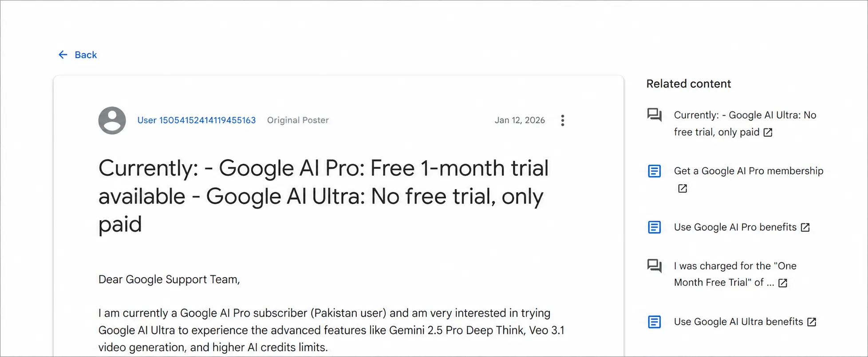Go back using the Back link
The width and height of the screenshot is (868, 357).
tap(86, 55)
